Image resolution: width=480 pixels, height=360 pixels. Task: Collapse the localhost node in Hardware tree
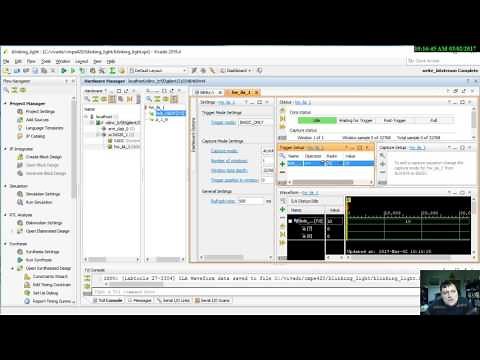click(86, 116)
